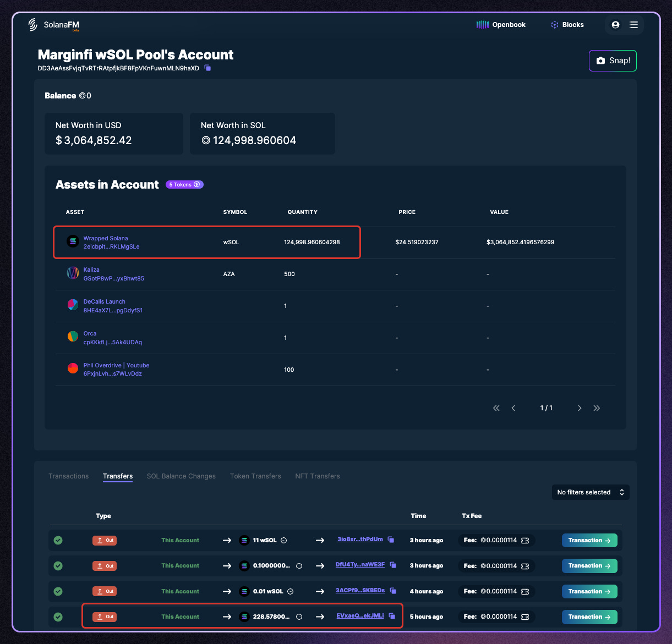Open the Orca asset link
Viewport: 672px width, 644px height.
(112, 338)
